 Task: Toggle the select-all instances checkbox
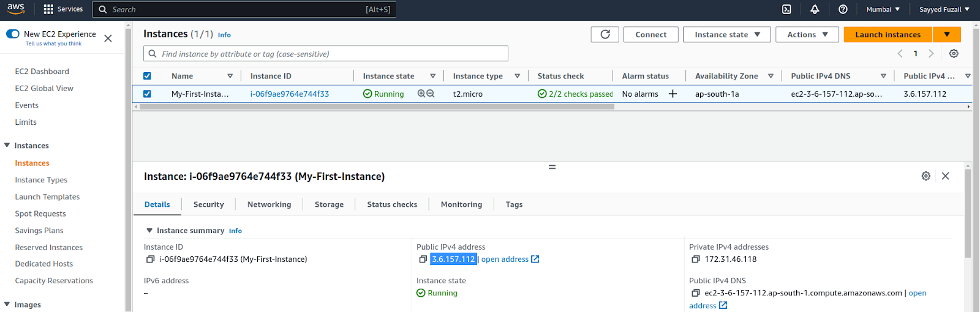click(147, 76)
